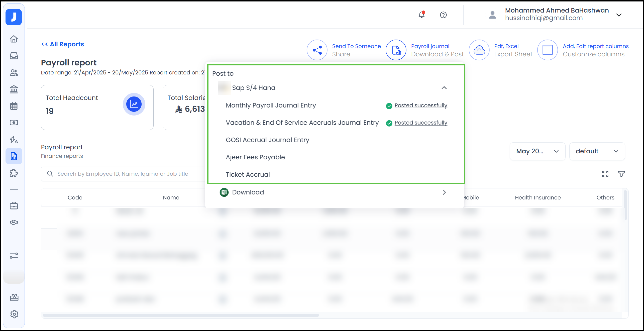Open the help question mark icon
This screenshot has height=331, width=644.
(x=443, y=15)
